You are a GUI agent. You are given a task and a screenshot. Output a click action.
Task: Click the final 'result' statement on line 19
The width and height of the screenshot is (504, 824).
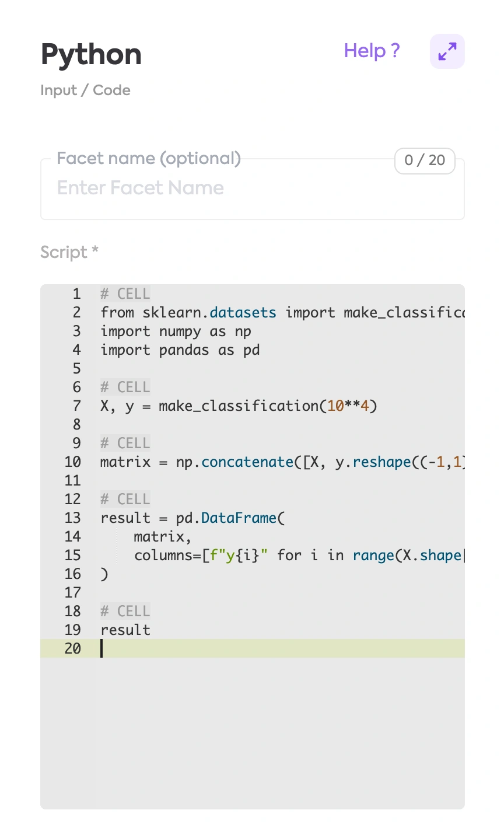pos(125,630)
